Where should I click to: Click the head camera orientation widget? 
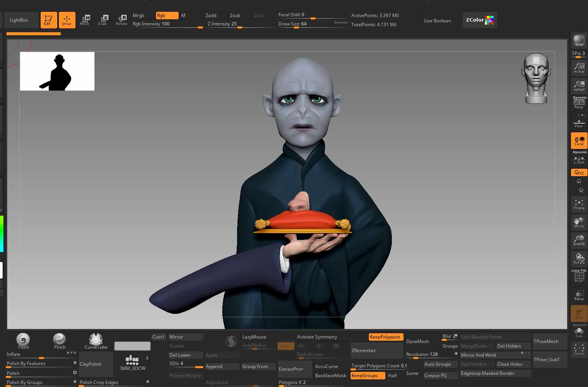pos(536,78)
